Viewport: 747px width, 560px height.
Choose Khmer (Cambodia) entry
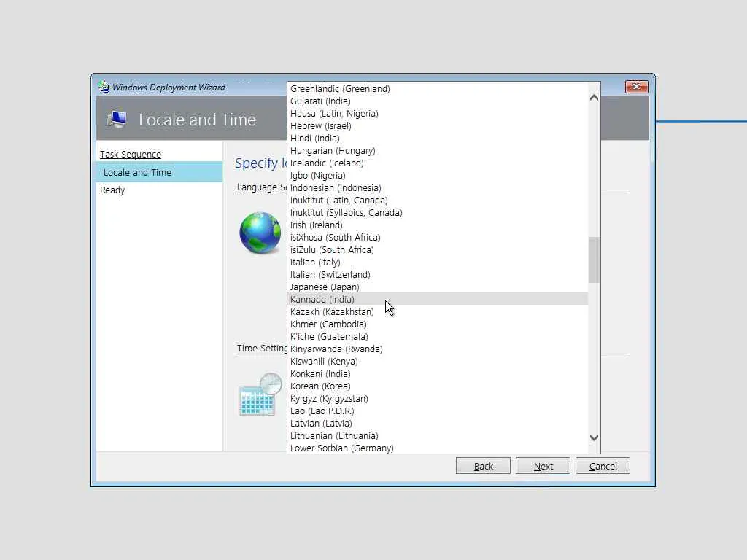(438, 324)
